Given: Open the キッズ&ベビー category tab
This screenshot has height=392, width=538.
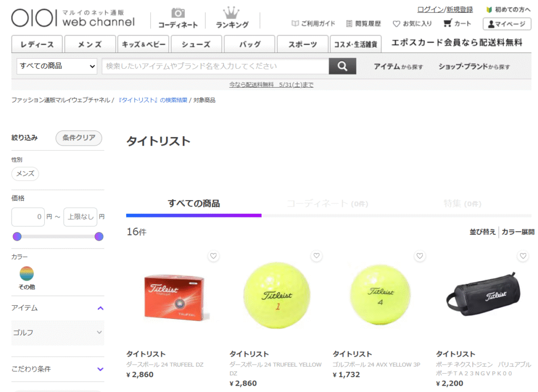Looking at the screenshot, I should click(143, 44).
